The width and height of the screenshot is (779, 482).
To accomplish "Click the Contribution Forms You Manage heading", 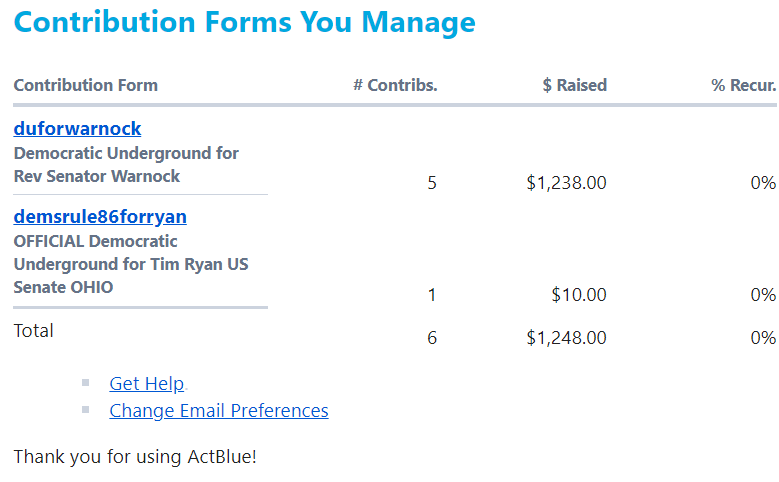I will tap(245, 22).
